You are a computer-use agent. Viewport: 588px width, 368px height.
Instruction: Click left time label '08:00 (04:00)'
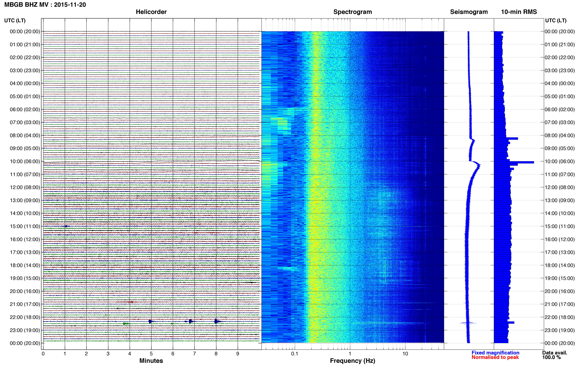(25, 135)
